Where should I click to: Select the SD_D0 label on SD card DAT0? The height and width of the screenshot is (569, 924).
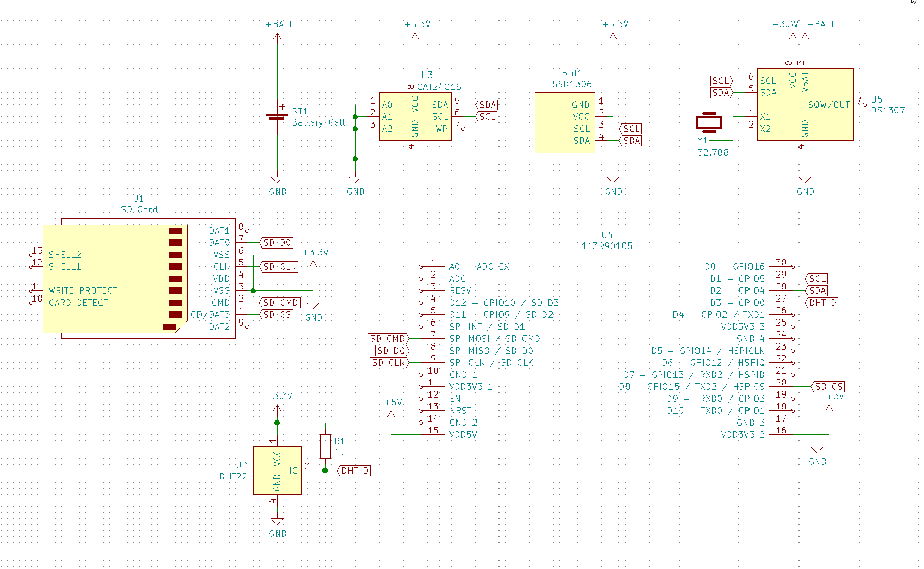click(x=277, y=243)
